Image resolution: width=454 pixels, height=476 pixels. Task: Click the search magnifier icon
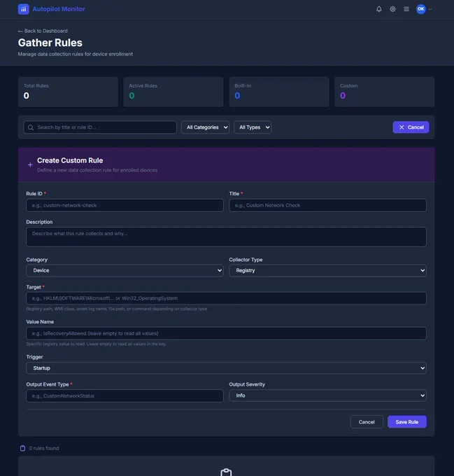tap(31, 127)
